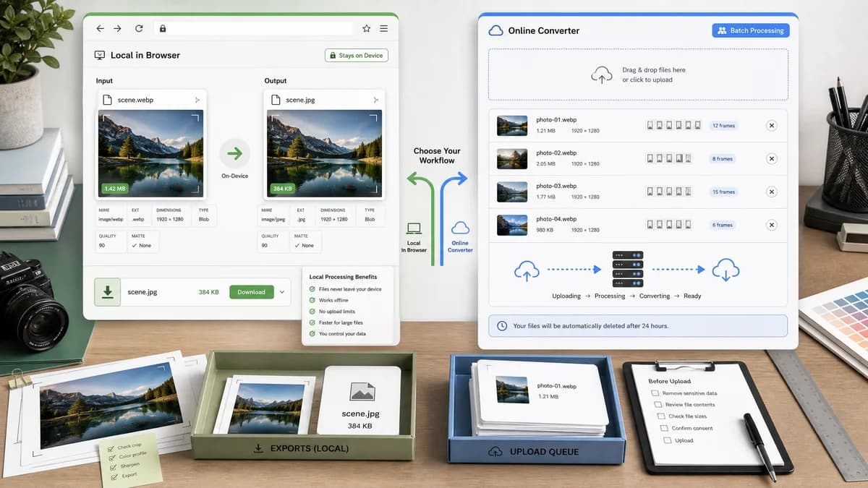Remove photo-02.webp with its X button
868x488 pixels.
(771, 158)
